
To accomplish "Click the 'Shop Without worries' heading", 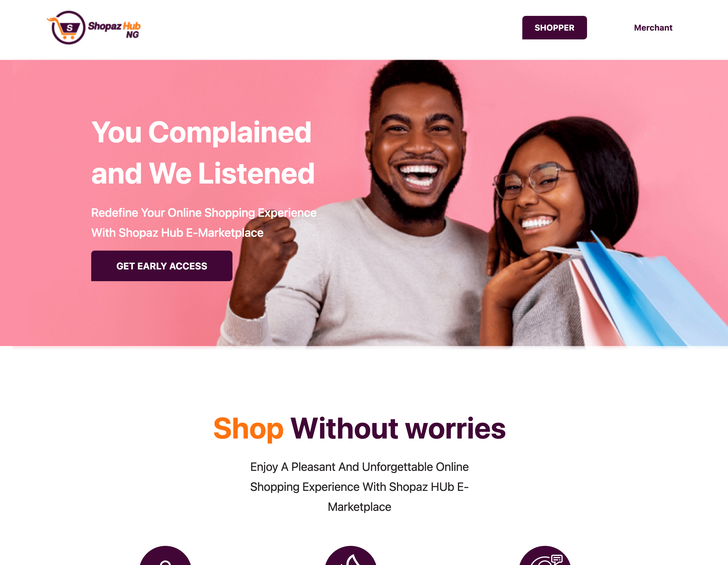I will point(359,429).
